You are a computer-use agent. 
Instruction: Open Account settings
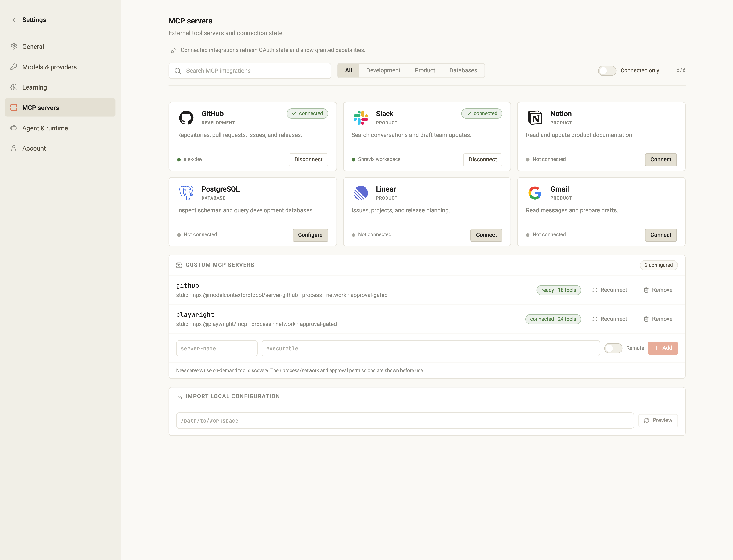click(60, 148)
